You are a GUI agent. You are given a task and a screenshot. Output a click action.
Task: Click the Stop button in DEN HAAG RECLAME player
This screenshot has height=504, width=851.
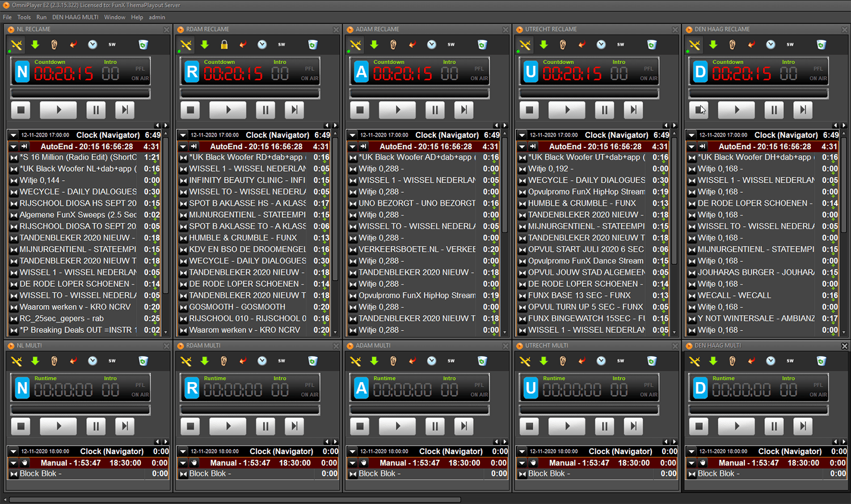click(699, 110)
